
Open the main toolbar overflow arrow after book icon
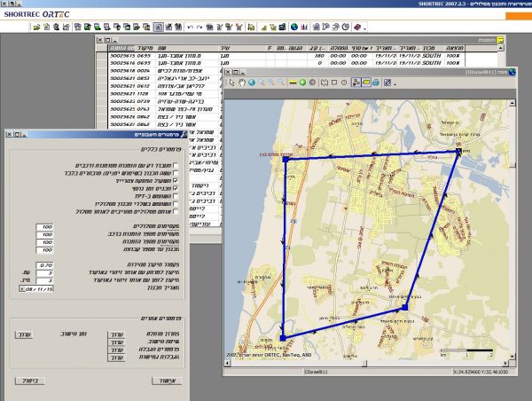tap(364, 28)
